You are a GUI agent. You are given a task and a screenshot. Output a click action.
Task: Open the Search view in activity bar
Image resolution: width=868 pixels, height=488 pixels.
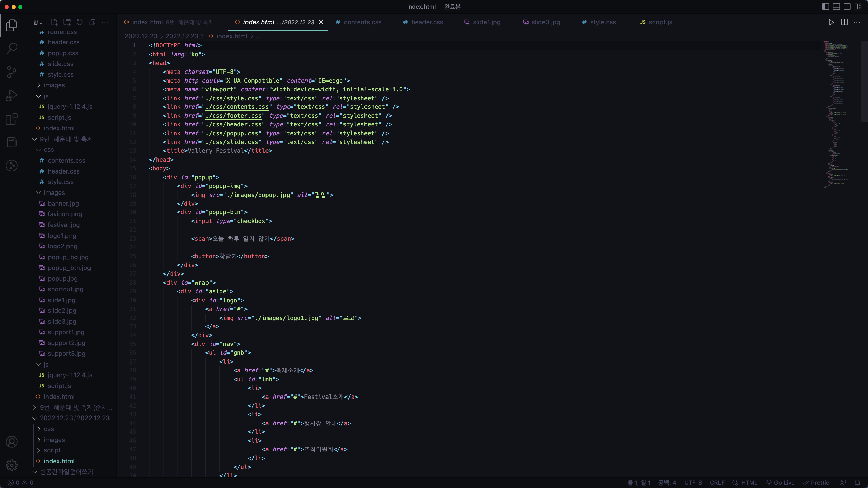[x=12, y=48]
